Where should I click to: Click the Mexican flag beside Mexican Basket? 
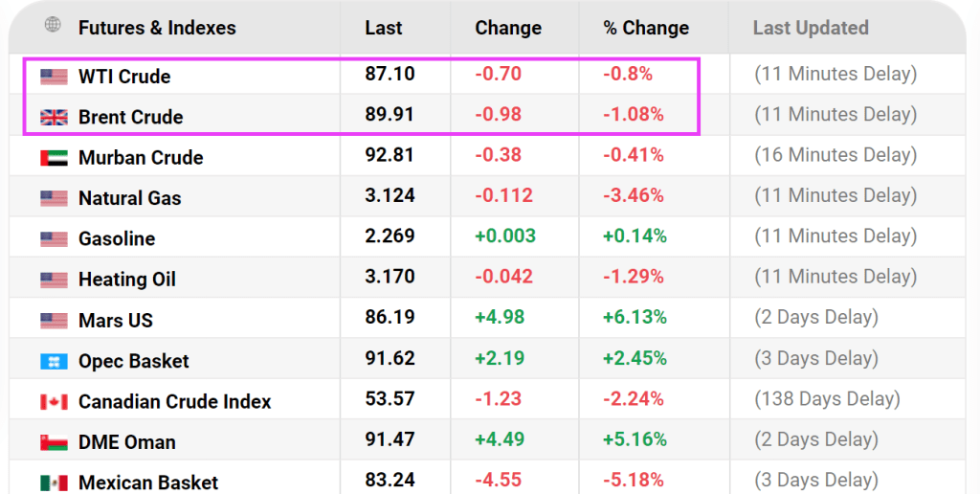click(54, 483)
